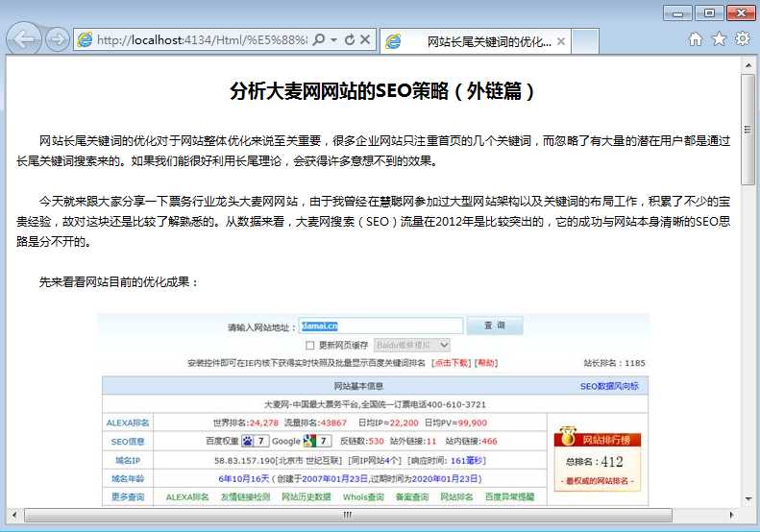This screenshot has height=532, width=760.
Task: Click the damai.cn website address field
Action: click(x=380, y=326)
